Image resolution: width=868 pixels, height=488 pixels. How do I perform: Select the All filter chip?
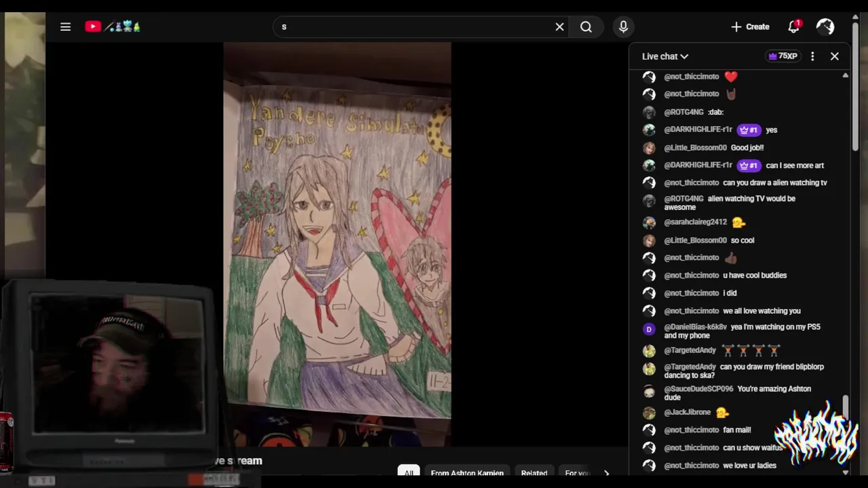[409, 473]
